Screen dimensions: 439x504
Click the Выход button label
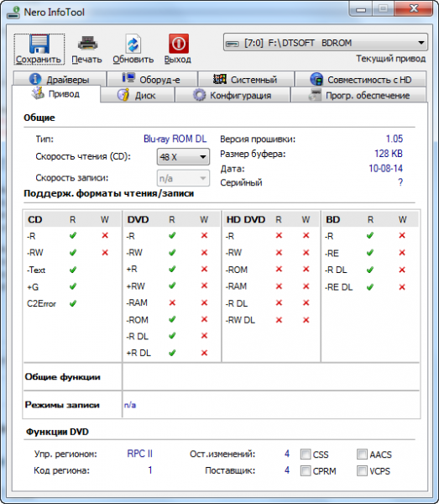(178, 60)
